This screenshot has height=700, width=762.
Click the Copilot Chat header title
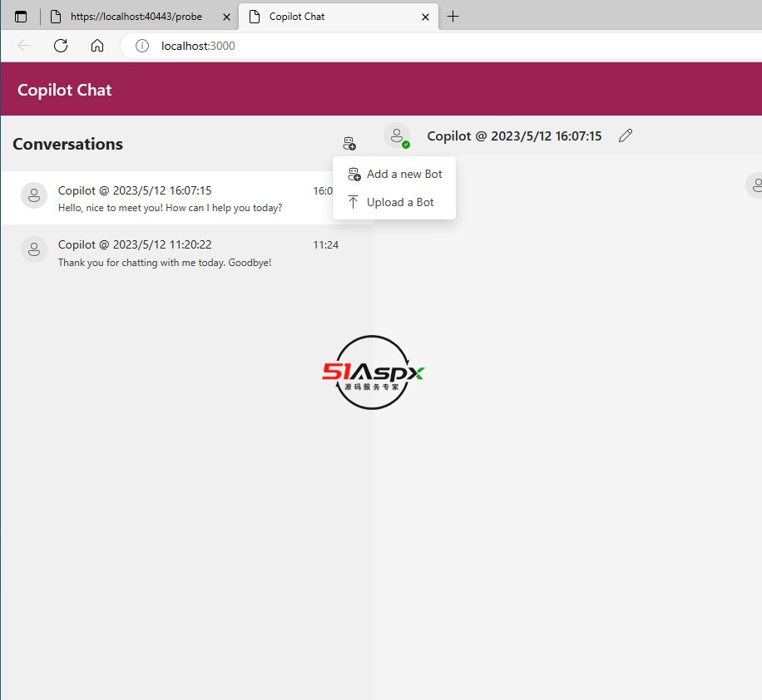[65, 90]
